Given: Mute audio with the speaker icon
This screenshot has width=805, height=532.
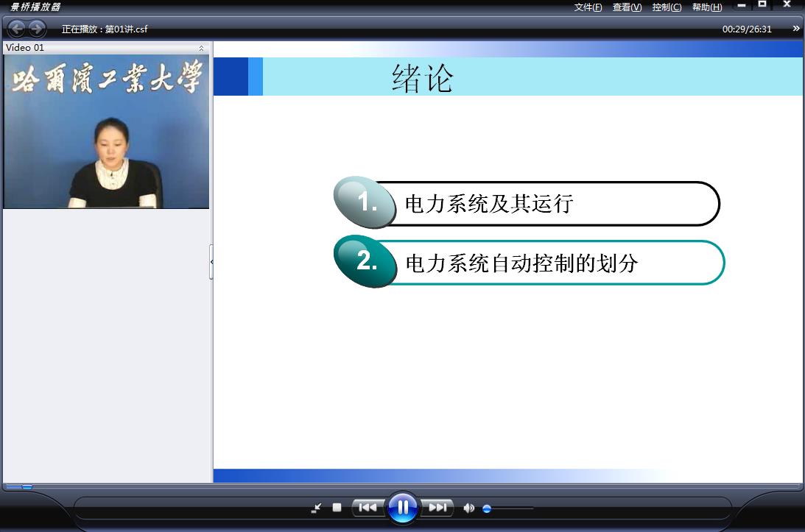Looking at the screenshot, I should click(x=468, y=508).
